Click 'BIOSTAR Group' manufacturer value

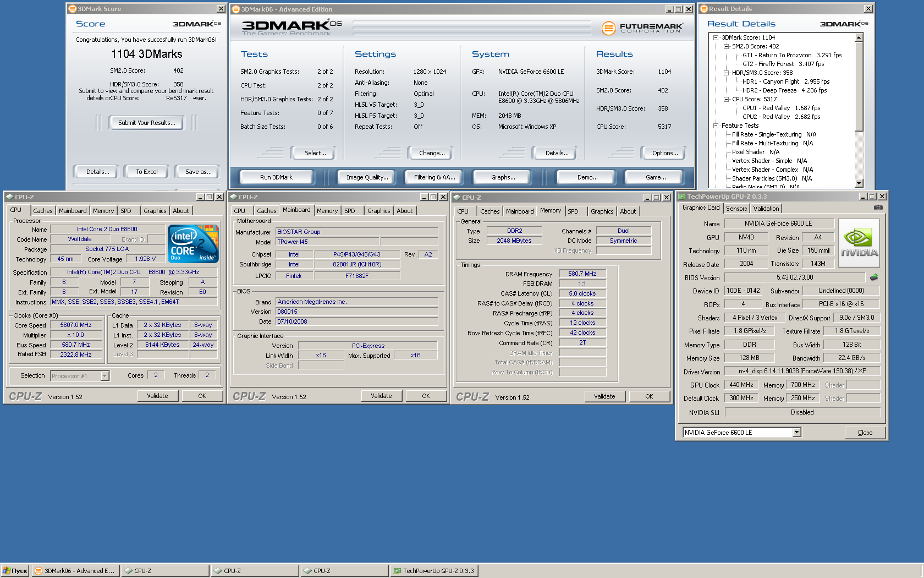[357, 232]
